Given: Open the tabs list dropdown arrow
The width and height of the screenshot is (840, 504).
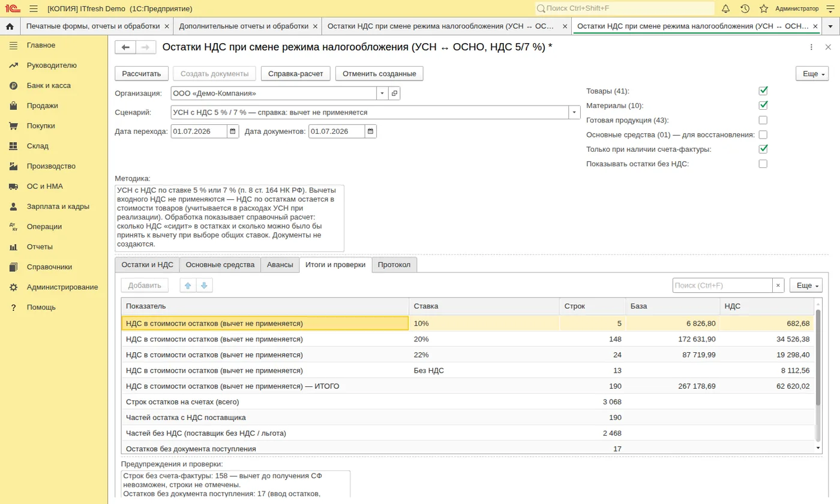Looking at the screenshot, I should tap(830, 26).
